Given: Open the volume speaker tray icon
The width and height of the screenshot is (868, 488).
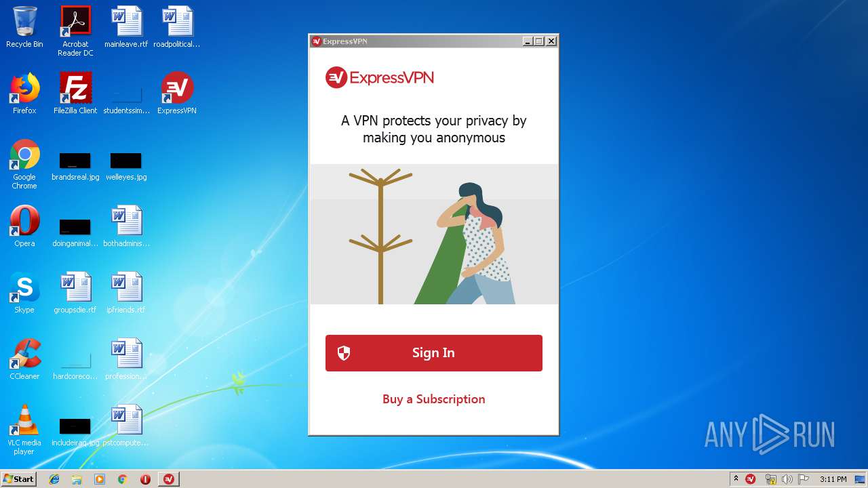Looking at the screenshot, I should [787, 479].
